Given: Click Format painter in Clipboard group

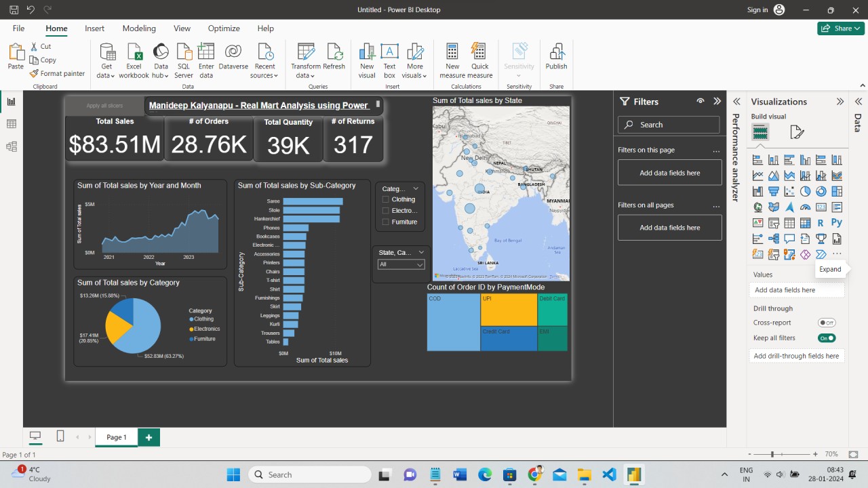Looking at the screenshot, I should point(58,73).
